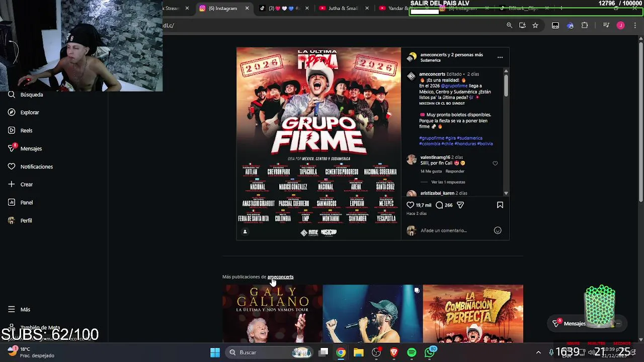The image size is (644, 362).
Task: Open the Chrome three-dot menu
Action: coord(634,25)
